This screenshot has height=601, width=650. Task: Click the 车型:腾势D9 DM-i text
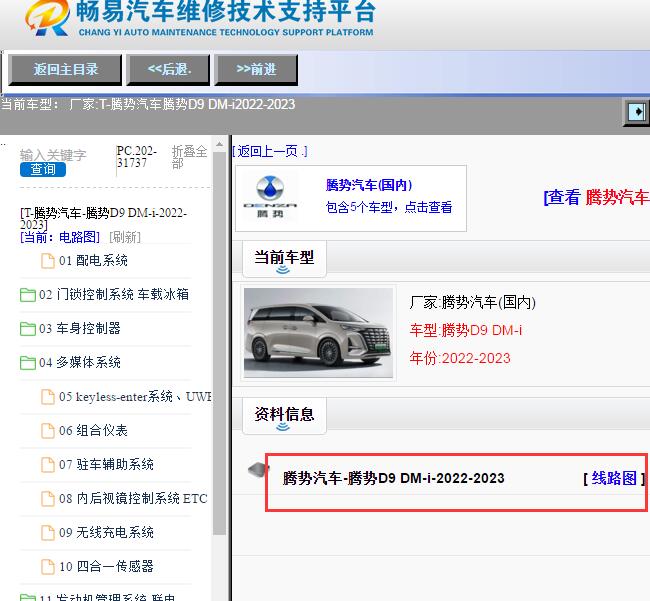(x=466, y=330)
